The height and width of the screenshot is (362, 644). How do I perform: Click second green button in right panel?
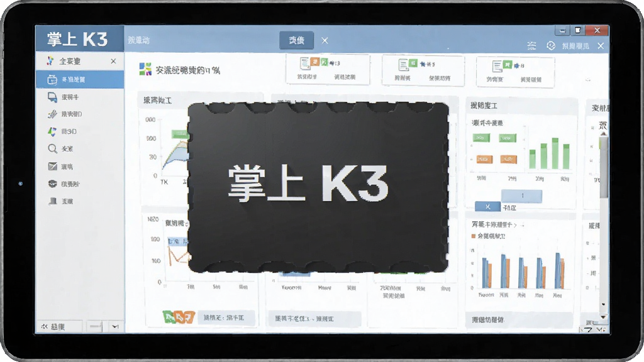[508, 138]
